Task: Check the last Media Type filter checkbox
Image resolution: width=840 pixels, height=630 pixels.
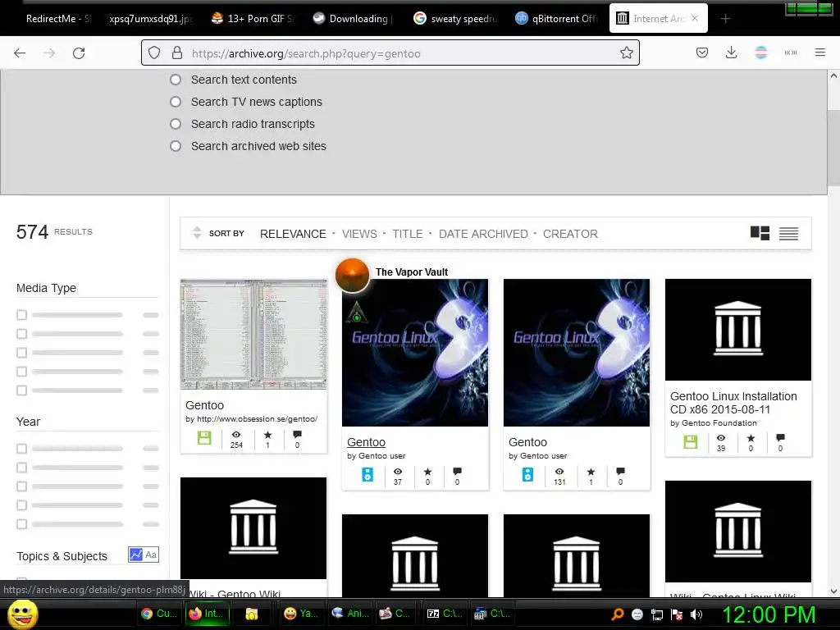Action: [x=21, y=390]
